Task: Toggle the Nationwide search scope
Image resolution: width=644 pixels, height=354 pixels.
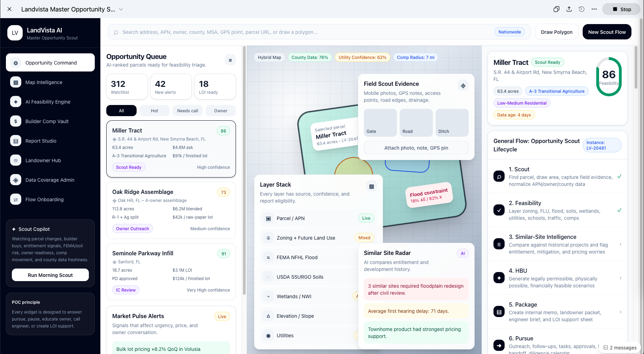Action: point(509,32)
